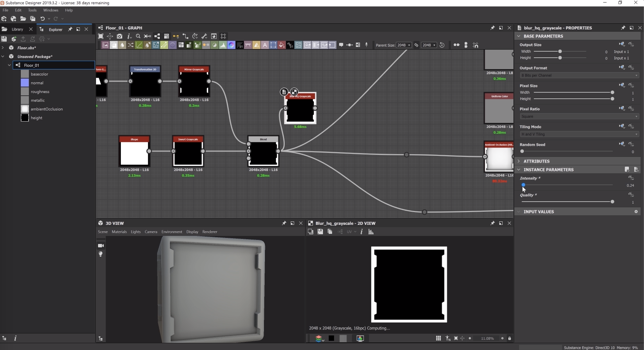This screenshot has height=350, width=644.
Task: Add a Blend node from the toolbar
Action: [114, 45]
